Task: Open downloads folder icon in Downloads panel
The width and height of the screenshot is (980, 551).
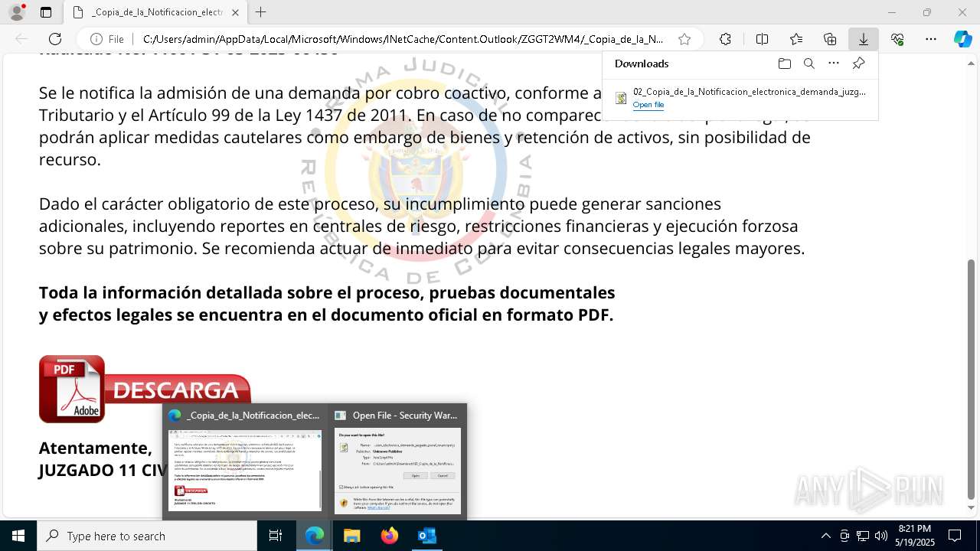Action: point(784,64)
